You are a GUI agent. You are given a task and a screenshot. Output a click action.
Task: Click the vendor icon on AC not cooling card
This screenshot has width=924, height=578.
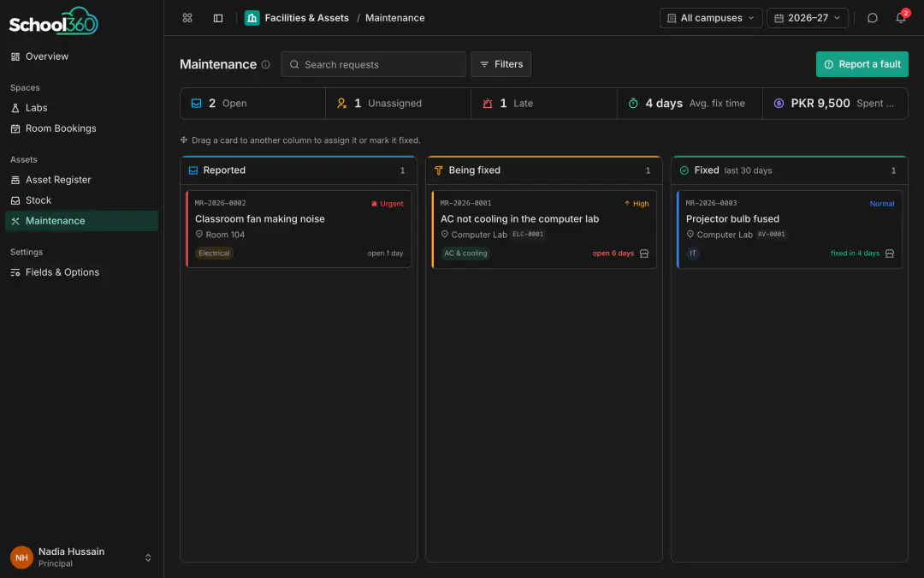(644, 253)
